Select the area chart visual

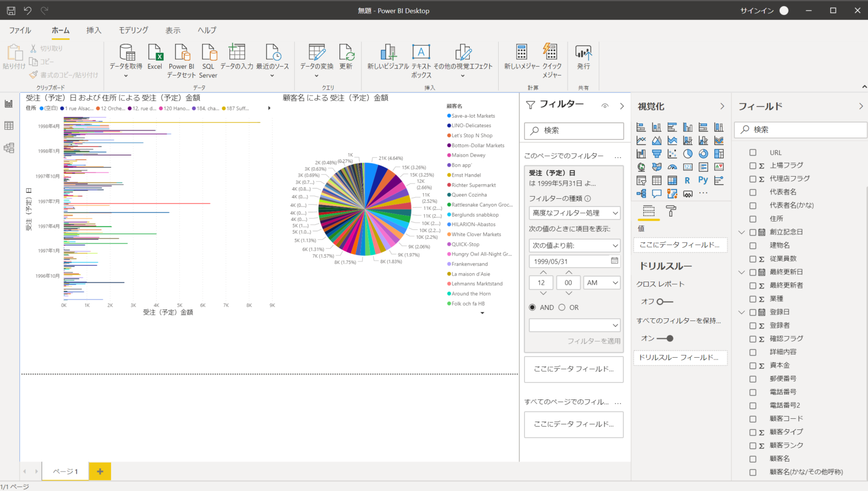coord(656,141)
